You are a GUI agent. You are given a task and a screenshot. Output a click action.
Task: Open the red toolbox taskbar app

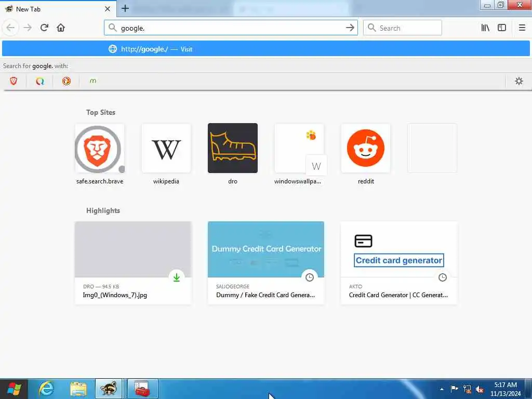point(142,389)
